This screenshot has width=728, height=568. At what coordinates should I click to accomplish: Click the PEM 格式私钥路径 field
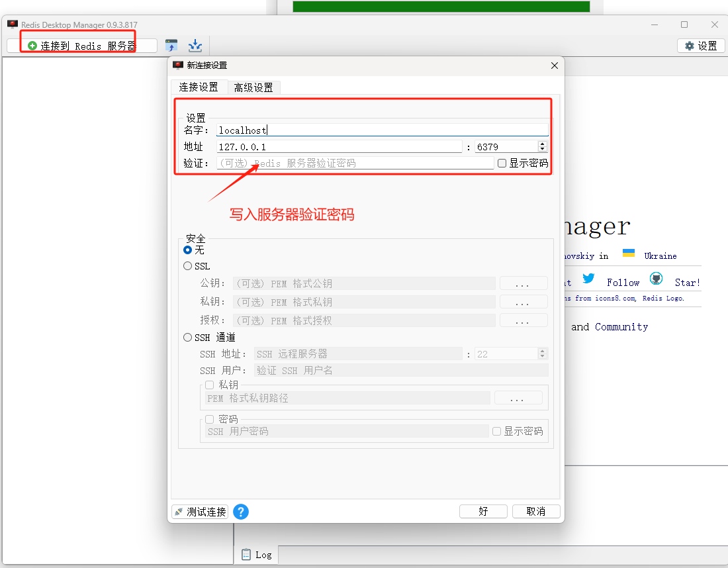click(x=347, y=398)
